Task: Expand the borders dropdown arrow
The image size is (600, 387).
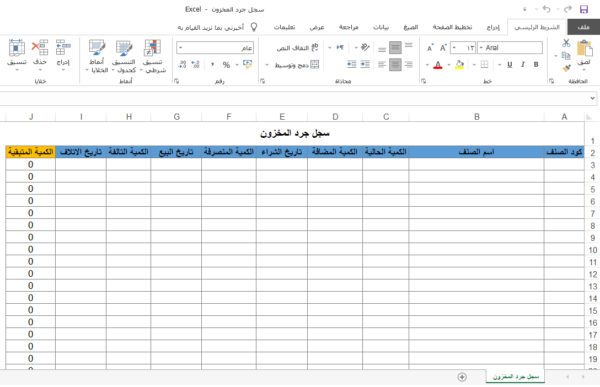Action: tap(474, 65)
